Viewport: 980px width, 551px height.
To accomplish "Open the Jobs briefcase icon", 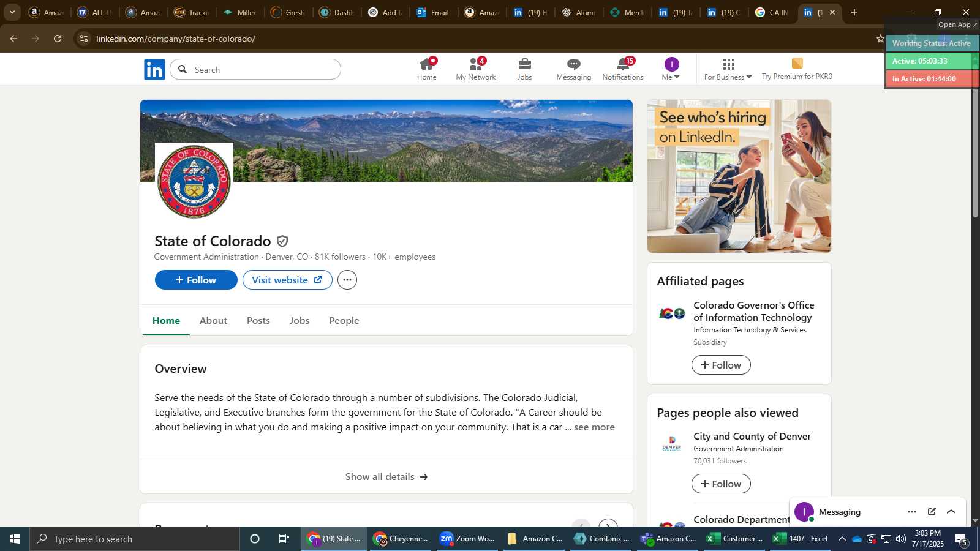I will coord(524,69).
